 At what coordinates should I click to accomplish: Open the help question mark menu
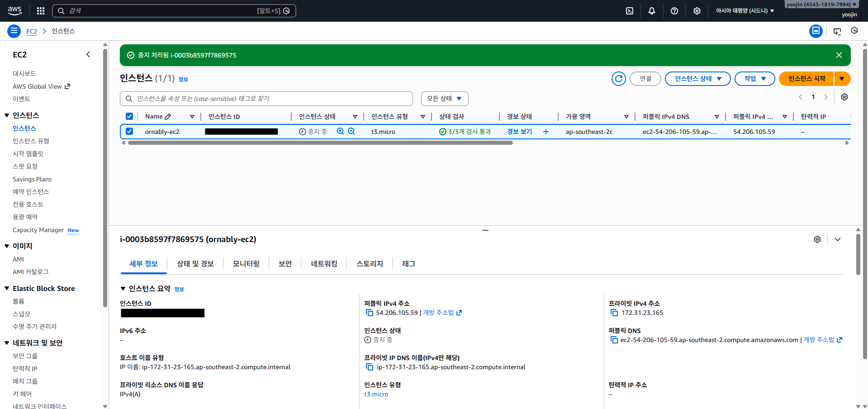click(x=674, y=11)
